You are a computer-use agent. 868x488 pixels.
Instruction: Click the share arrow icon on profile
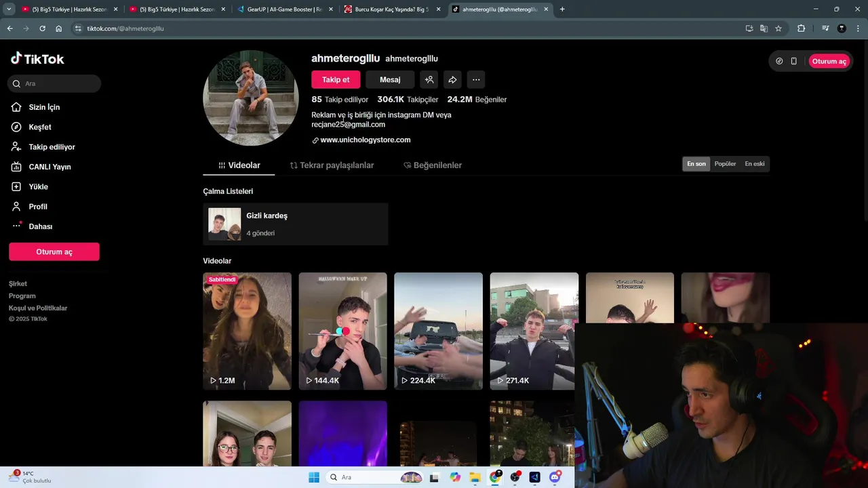452,79
